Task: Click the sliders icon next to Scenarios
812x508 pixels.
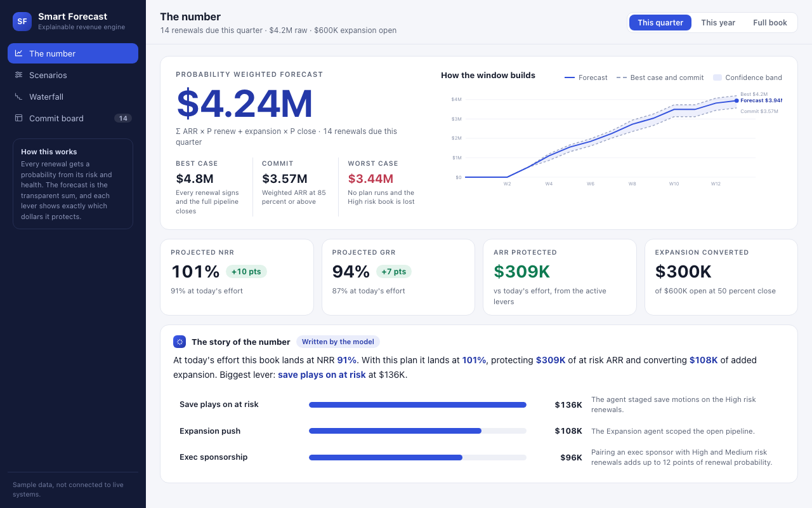Action: (19, 75)
